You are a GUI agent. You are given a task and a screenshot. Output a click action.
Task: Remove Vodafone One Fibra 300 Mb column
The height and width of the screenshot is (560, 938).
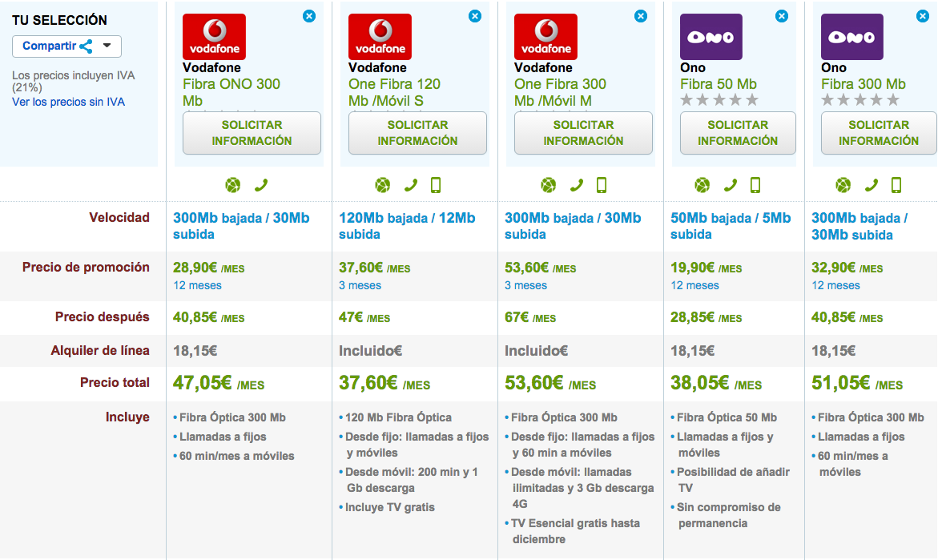[641, 15]
